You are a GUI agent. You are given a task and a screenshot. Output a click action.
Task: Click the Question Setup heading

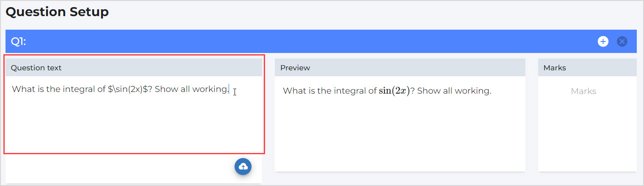click(x=57, y=12)
